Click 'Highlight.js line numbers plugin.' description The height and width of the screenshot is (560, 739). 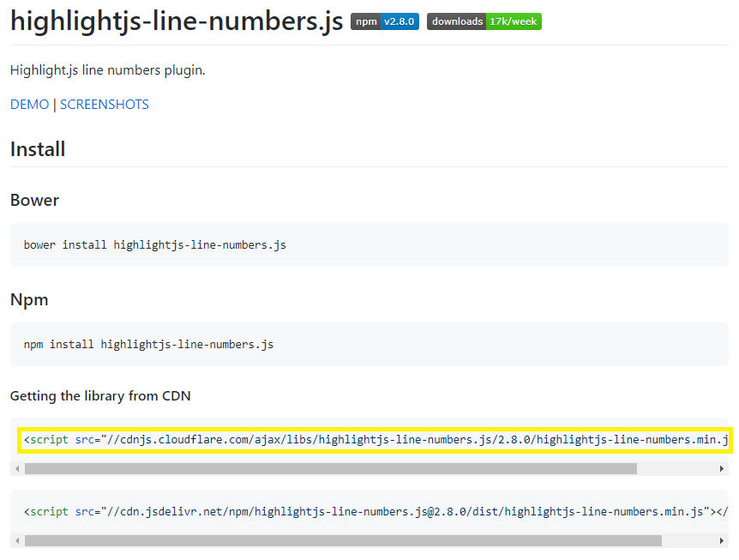tap(108, 70)
